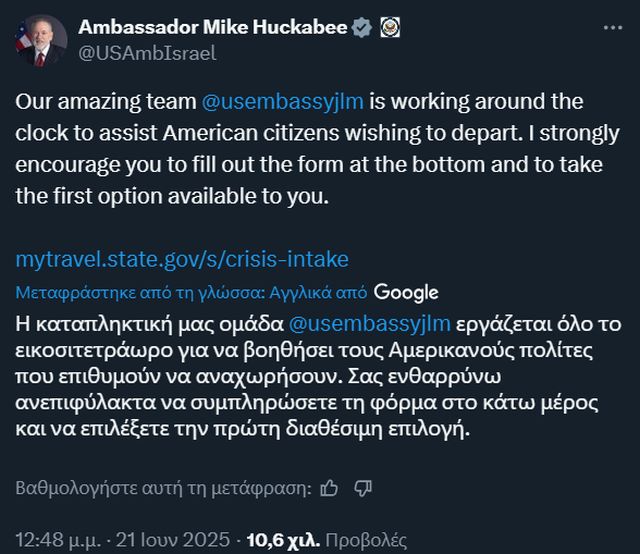Like the translation with thumbs up

coord(331,488)
